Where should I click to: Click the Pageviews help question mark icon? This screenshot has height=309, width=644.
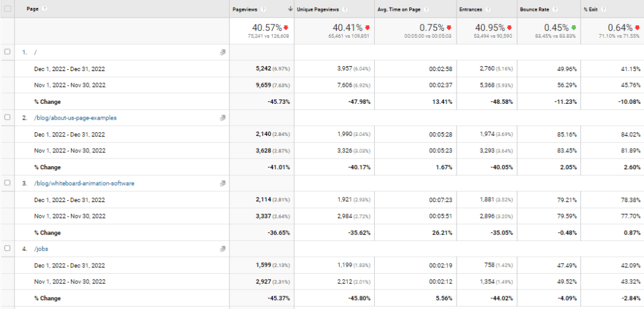point(264,9)
